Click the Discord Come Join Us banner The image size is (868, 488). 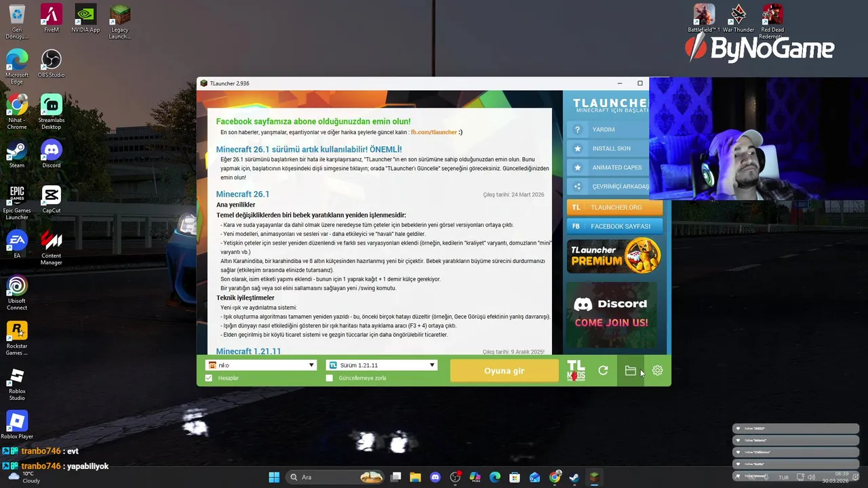pyautogui.click(x=612, y=314)
